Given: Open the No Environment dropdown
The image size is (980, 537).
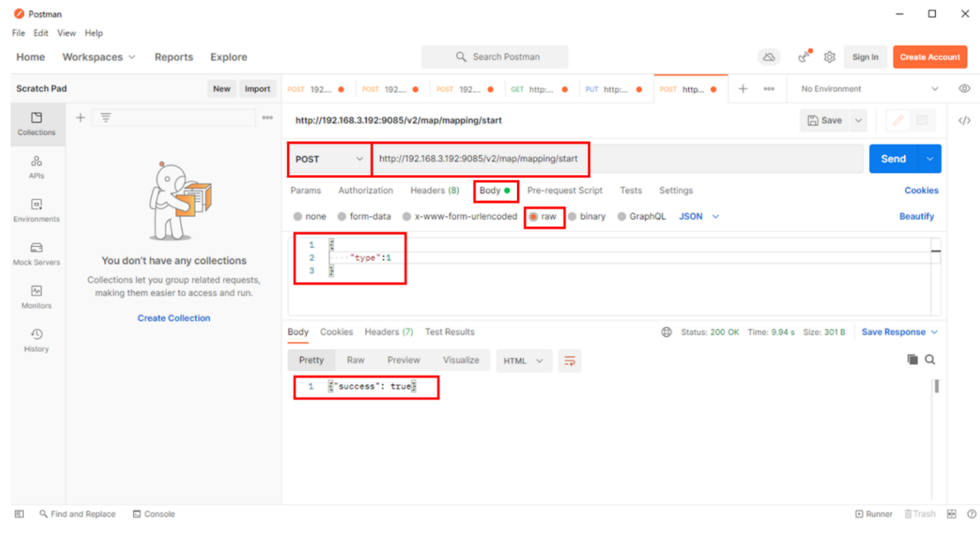Looking at the screenshot, I should tap(869, 89).
